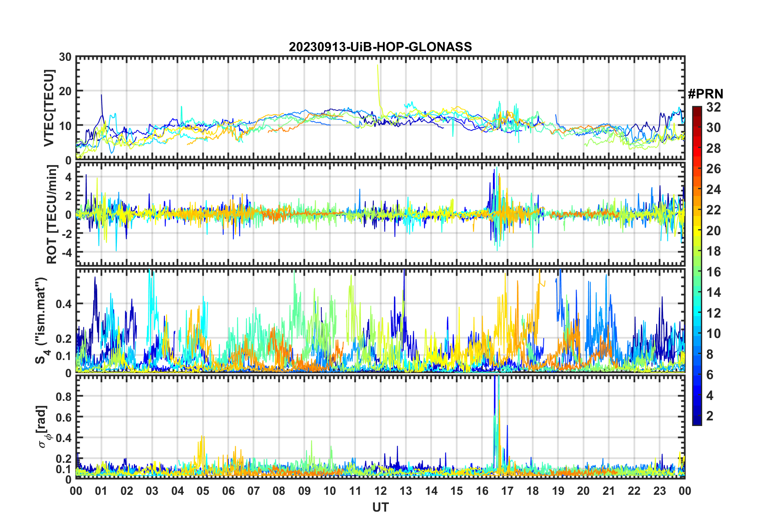Click the yellow-green VTEC spike near 12 UT
This screenshot has height=532, width=761.
tap(378, 80)
